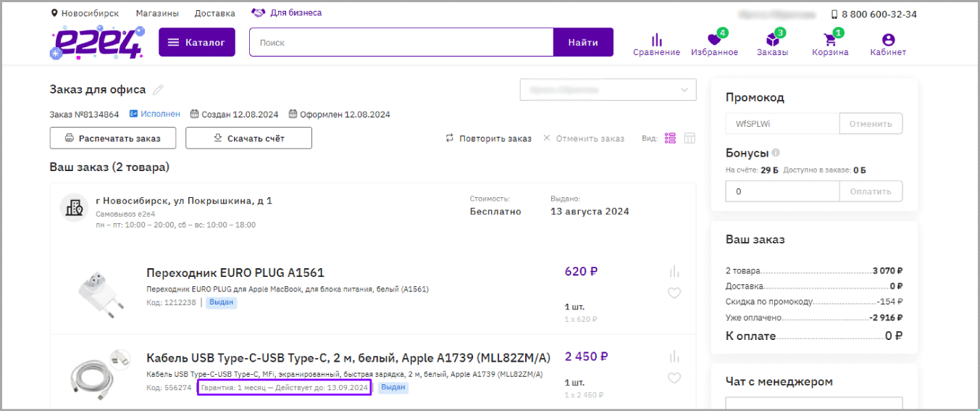
Task: Click Выдан badge for USB cable
Action: coord(393,388)
